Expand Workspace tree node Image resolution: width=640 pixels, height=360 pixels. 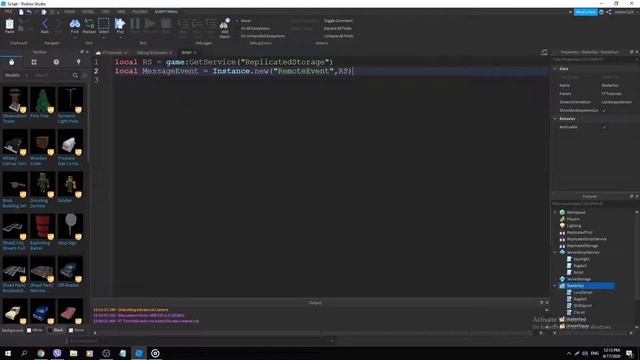[555, 212]
